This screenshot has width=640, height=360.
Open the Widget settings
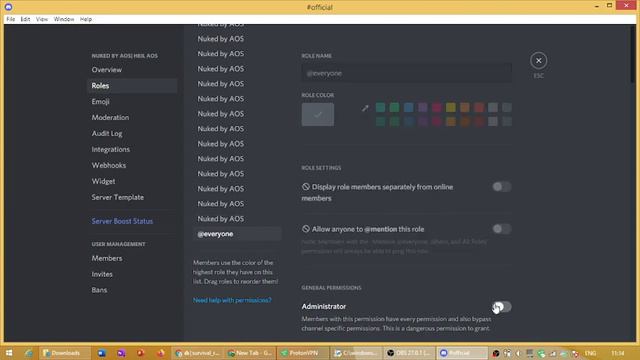click(133, 181)
